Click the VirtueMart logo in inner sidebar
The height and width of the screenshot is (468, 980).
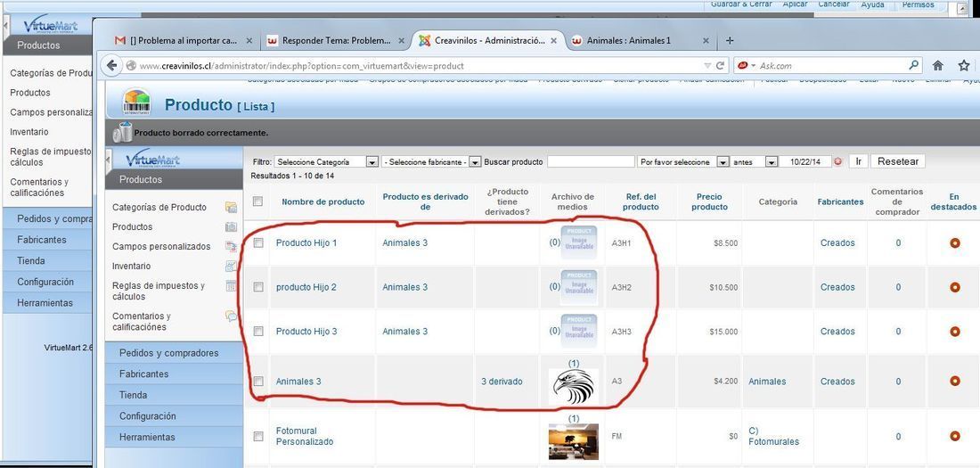pyautogui.click(x=152, y=159)
